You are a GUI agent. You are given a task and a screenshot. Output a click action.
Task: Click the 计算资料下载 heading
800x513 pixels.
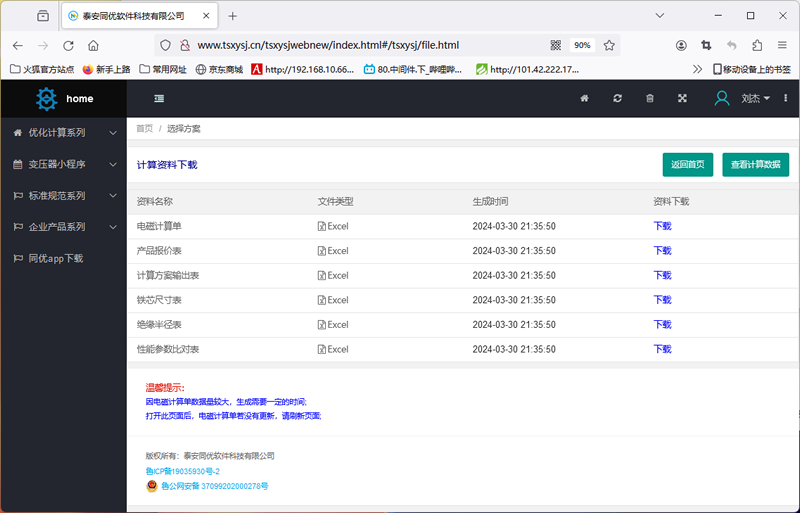pos(167,164)
